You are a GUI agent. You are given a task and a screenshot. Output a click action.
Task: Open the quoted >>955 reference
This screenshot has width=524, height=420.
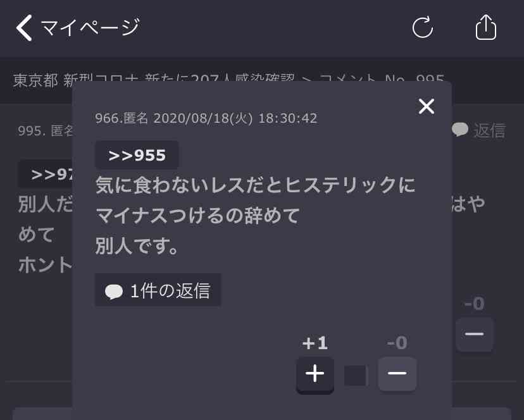click(x=137, y=155)
